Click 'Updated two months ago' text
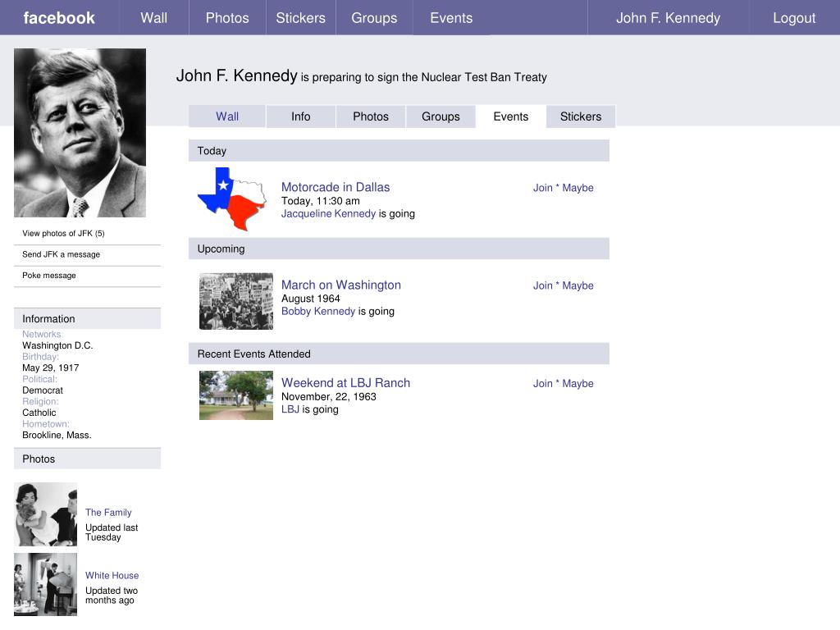 tap(112, 596)
